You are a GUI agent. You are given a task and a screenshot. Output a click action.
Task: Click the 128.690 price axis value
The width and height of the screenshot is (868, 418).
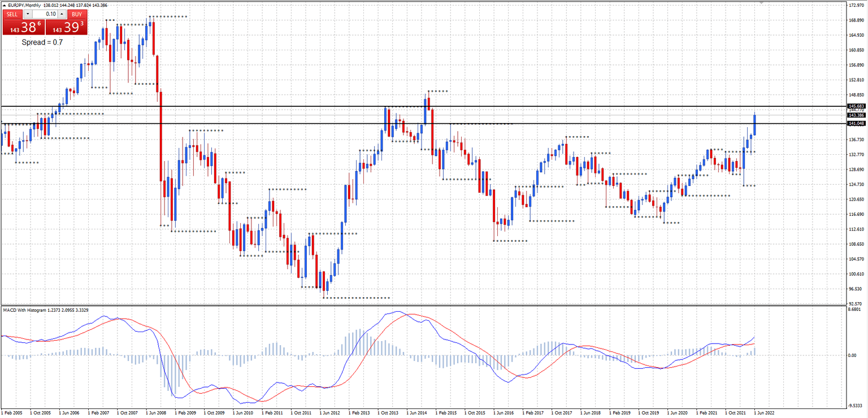click(857, 169)
